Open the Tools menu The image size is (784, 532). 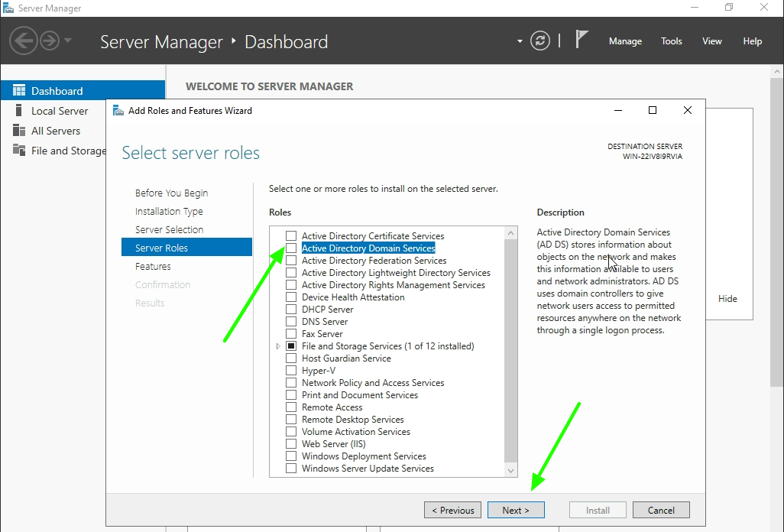click(671, 41)
